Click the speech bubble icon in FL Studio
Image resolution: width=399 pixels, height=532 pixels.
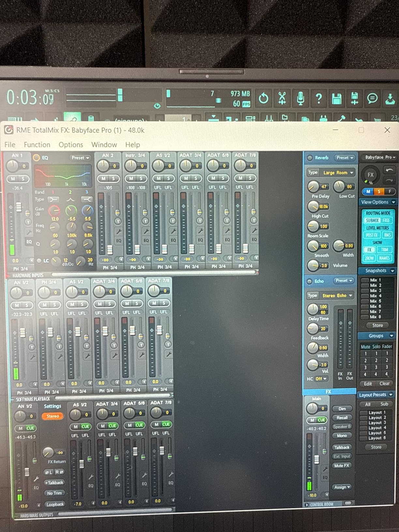tap(372, 98)
